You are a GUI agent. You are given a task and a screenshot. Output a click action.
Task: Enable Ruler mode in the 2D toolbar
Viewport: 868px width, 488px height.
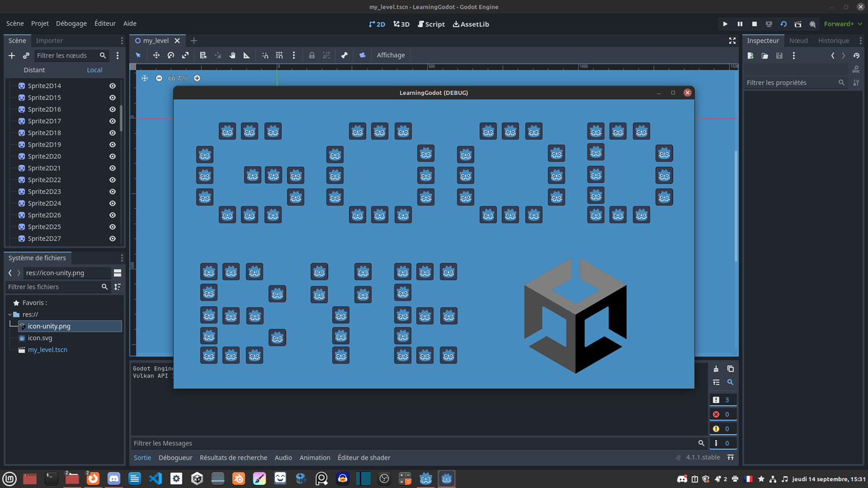(x=246, y=55)
